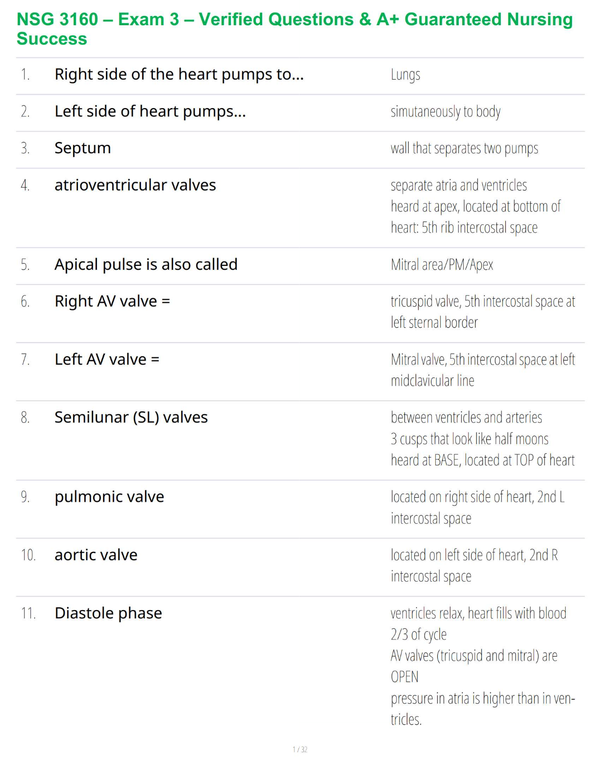The height and width of the screenshot is (776, 600).
Task: Click the 'Mitral area/PM/Apex' answer
Action: point(442,265)
